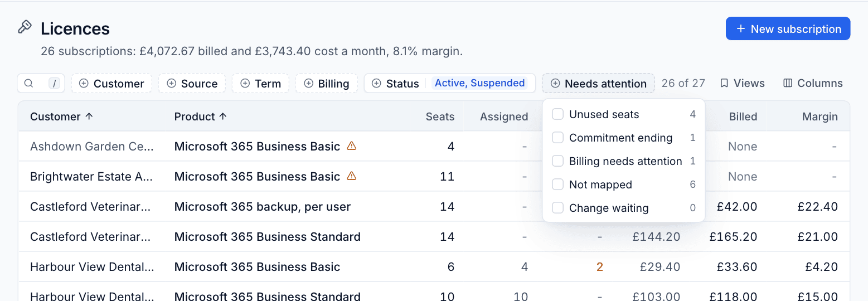Select Commitment ending option label
Image resolution: width=868 pixels, height=301 pixels.
coord(620,138)
